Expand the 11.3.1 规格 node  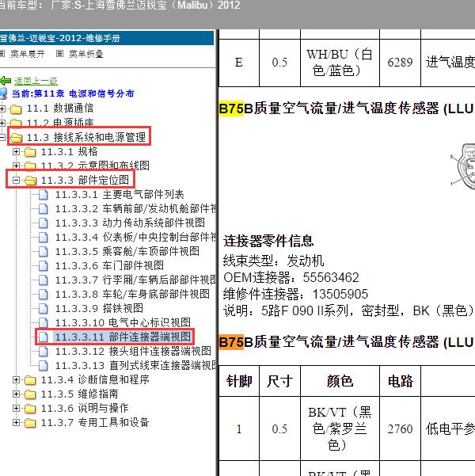click(x=17, y=151)
